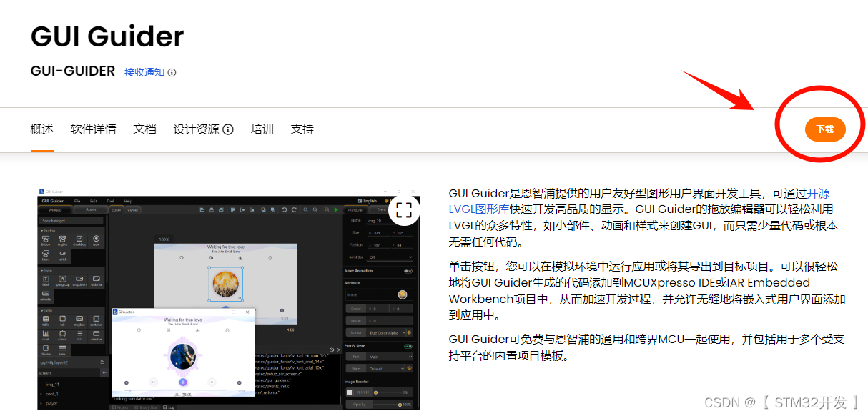Click the paragraph starting 单击按钮

pyautogui.click(x=646, y=291)
